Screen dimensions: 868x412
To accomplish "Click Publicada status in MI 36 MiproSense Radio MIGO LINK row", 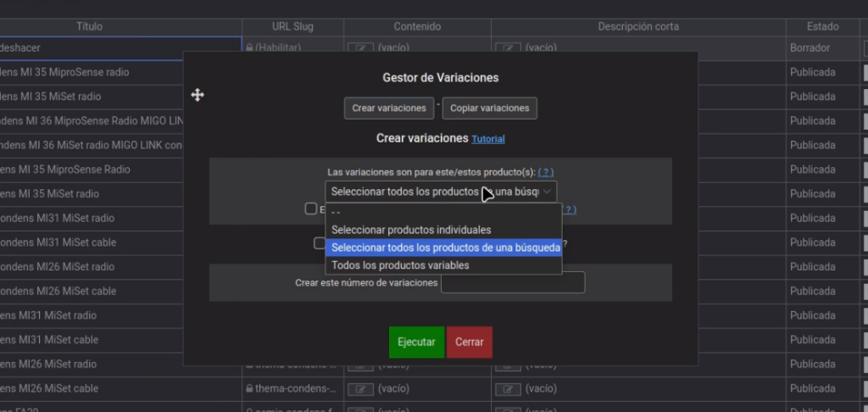I will pyautogui.click(x=812, y=120).
